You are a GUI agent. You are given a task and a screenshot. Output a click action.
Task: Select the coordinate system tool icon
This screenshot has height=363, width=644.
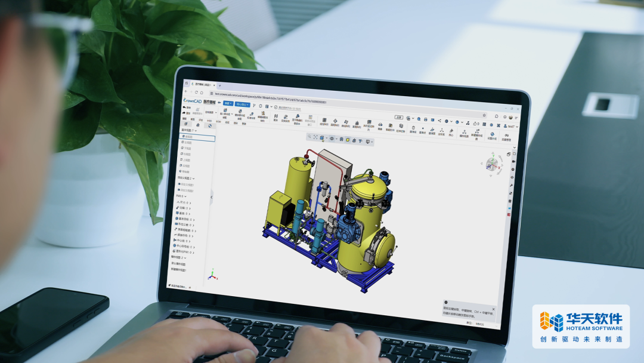pyautogui.click(x=441, y=130)
